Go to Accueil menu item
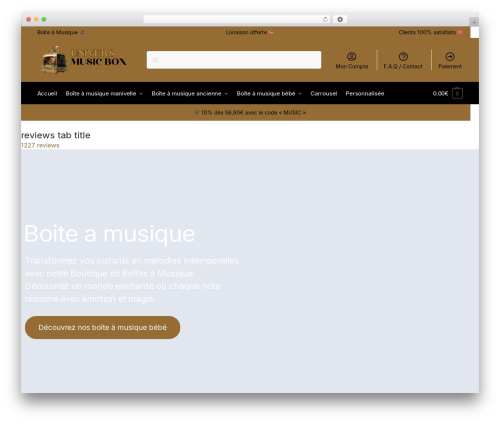Viewport: 500px width, 423px height. (x=47, y=94)
